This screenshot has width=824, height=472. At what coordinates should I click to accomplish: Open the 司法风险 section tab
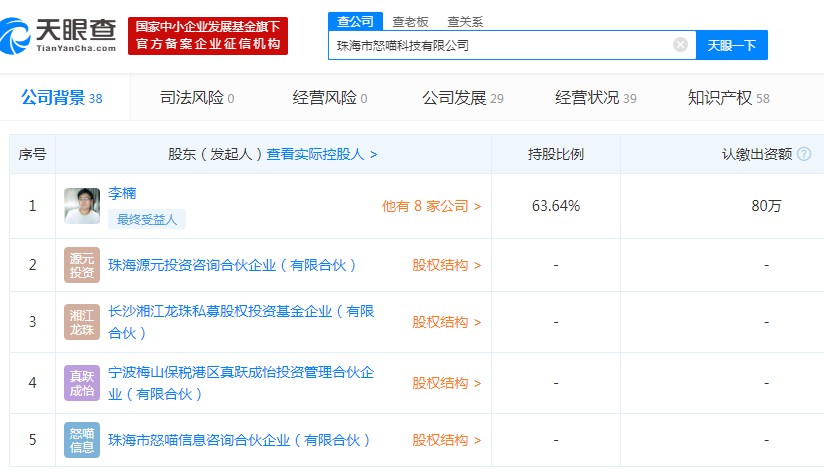pyautogui.click(x=197, y=98)
